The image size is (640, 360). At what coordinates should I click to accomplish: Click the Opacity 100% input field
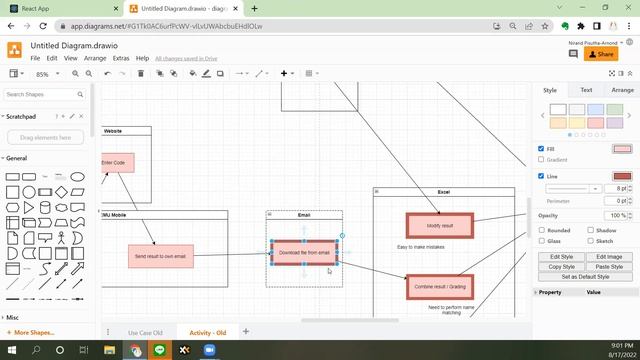click(x=618, y=215)
